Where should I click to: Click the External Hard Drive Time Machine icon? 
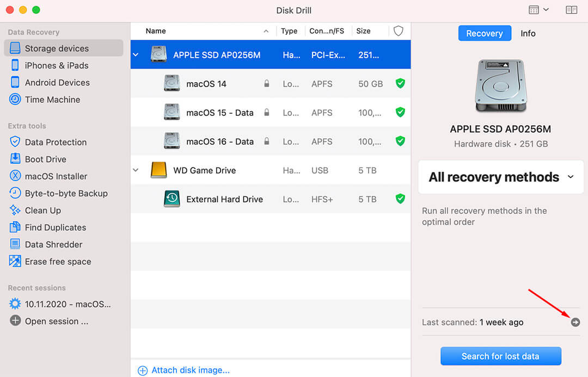(x=171, y=199)
